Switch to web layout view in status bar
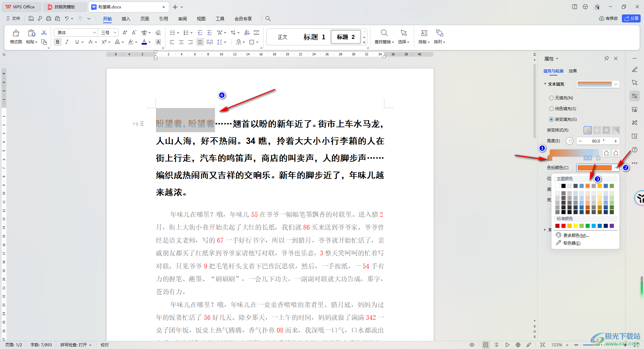This screenshot has height=349, width=644. pyautogui.click(x=518, y=345)
